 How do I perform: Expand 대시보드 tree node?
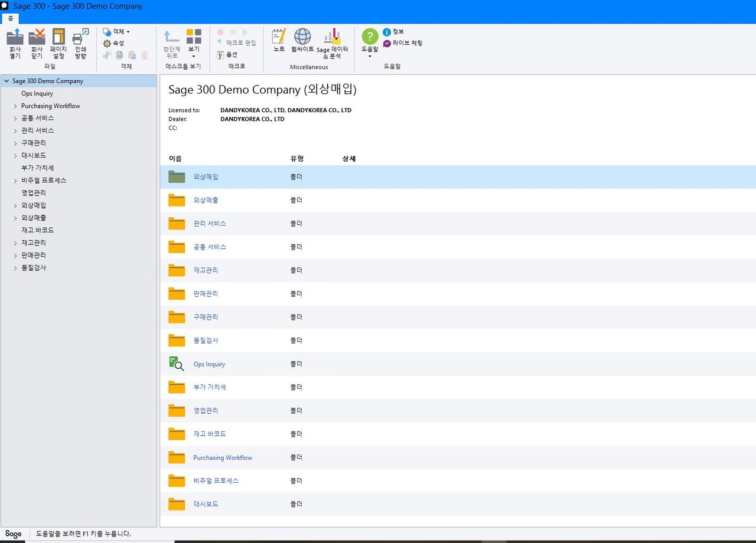(x=15, y=156)
